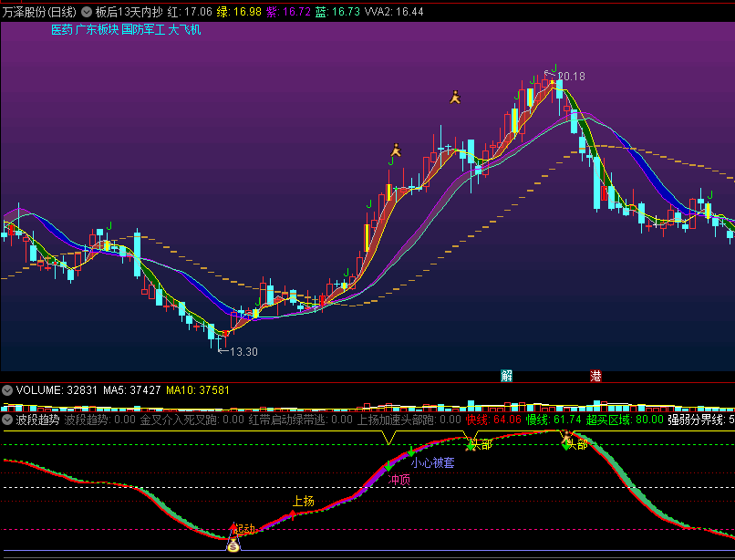Image resolution: width=735 pixels, height=560 pixels.
Task: Click the 紫: 16.72 value
Action: (288, 12)
